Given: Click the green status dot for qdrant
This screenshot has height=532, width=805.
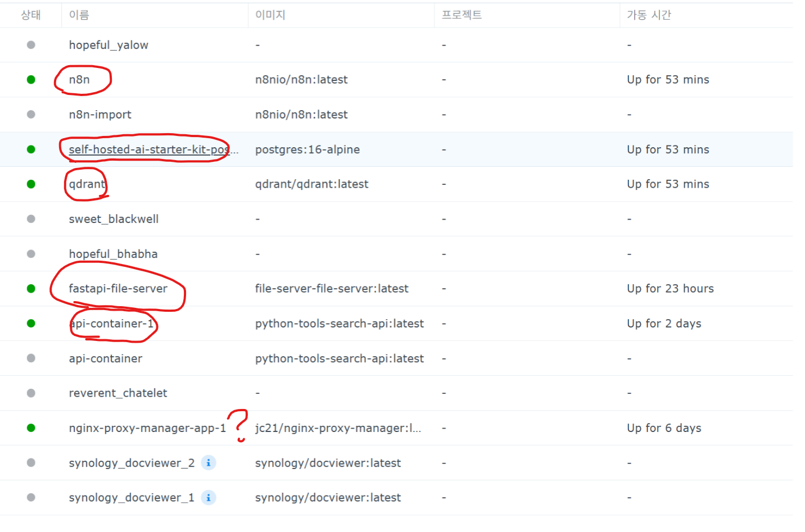Looking at the screenshot, I should [31, 184].
